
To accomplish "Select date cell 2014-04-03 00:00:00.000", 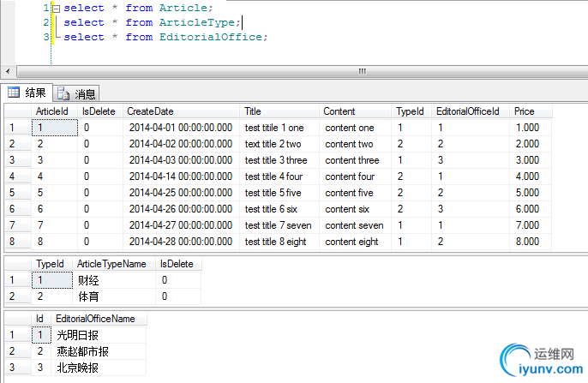I will 181,160.
